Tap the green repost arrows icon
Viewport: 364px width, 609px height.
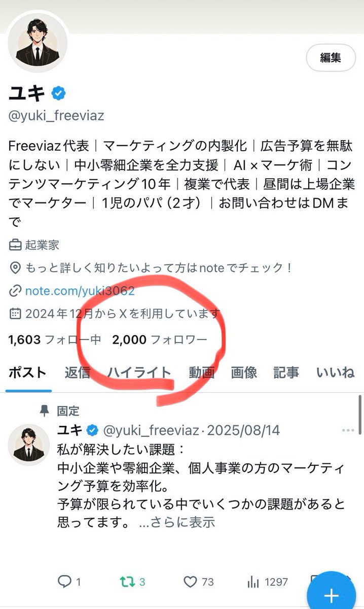(127, 582)
